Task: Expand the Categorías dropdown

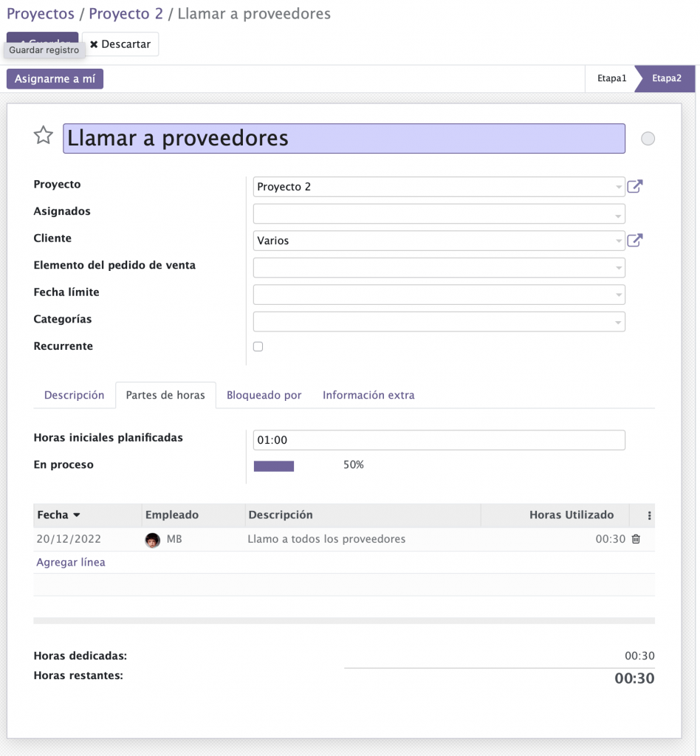Action: click(619, 323)
